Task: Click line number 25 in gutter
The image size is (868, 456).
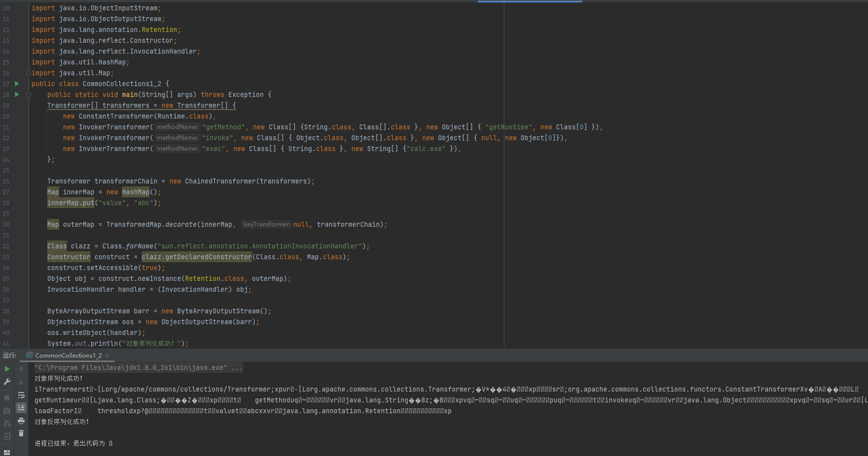Action: coord(6,170)
